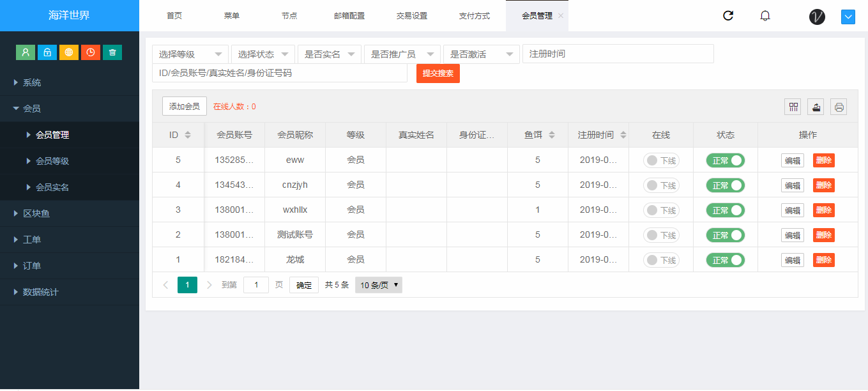
Task: Expand the 区块鱼 sidebar menu
Action: coord(70,213)
